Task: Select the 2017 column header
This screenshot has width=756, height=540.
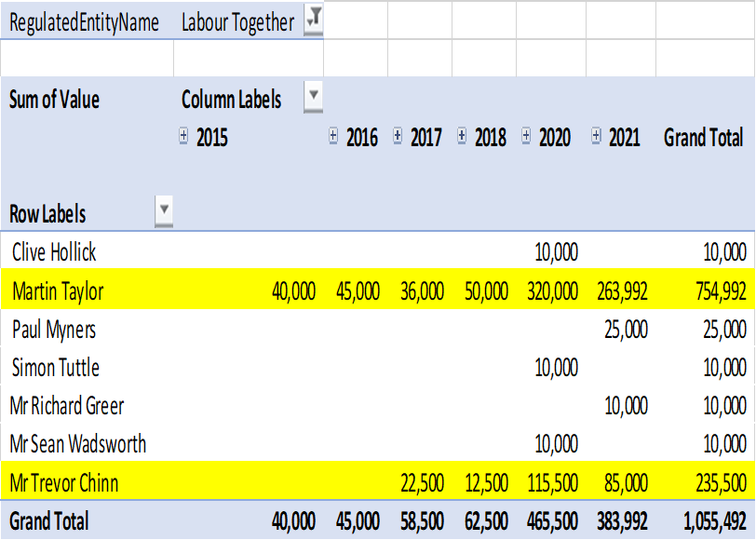Action: pyautogui.click(x=426, y=138)
